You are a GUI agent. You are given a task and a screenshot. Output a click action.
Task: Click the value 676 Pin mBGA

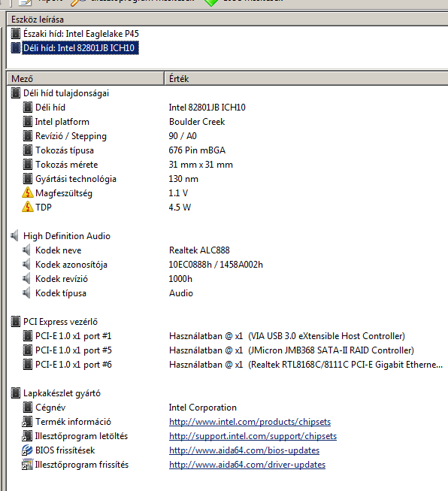click(197, 150)
